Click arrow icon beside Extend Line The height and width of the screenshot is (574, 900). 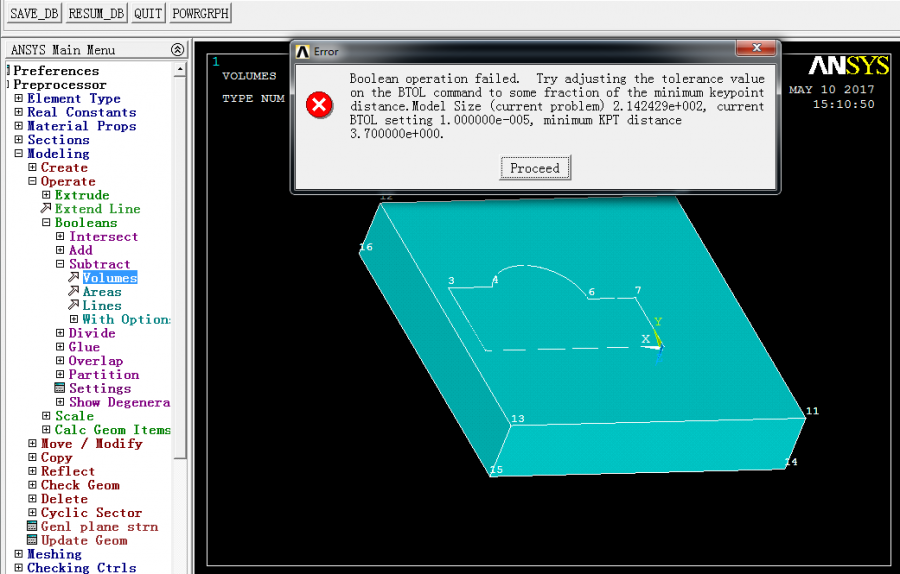(x=46, y=208)
